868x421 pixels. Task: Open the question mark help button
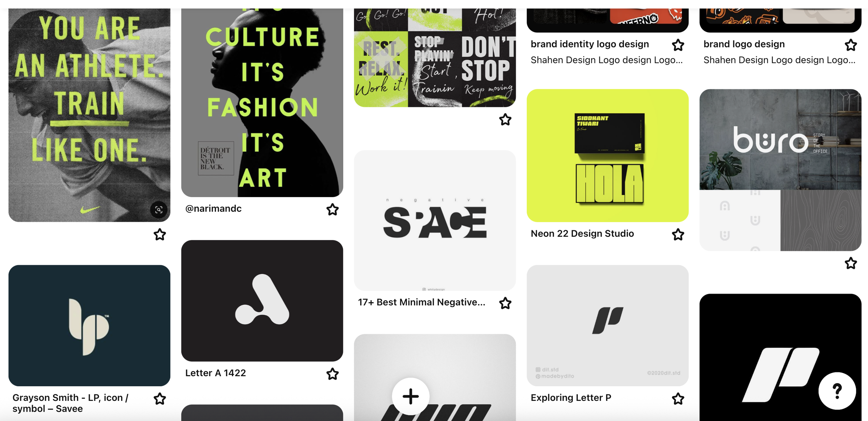click(837, 391)
